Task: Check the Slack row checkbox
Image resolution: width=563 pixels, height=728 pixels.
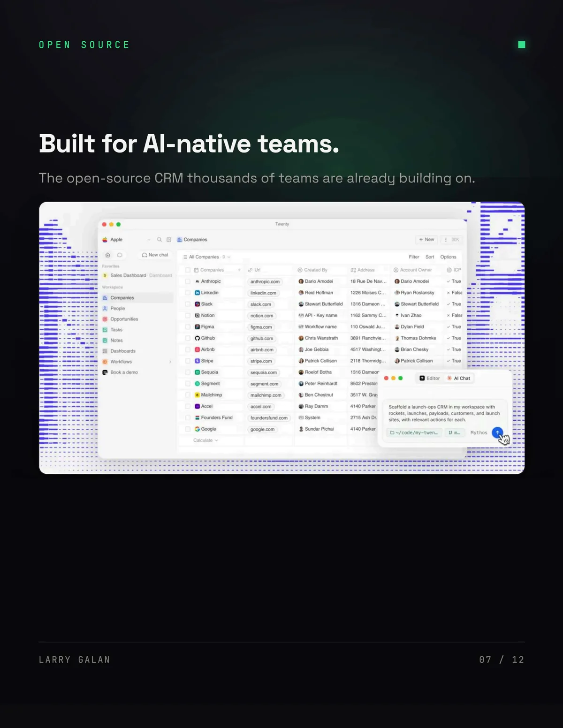Action: [x=188, y=304]
